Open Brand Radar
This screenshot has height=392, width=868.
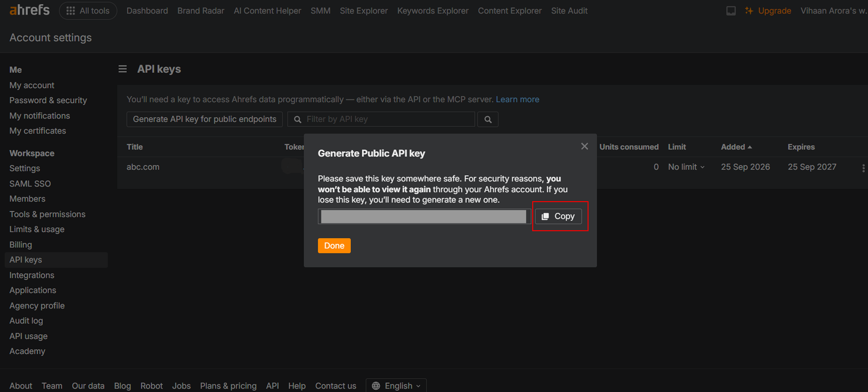201,11
